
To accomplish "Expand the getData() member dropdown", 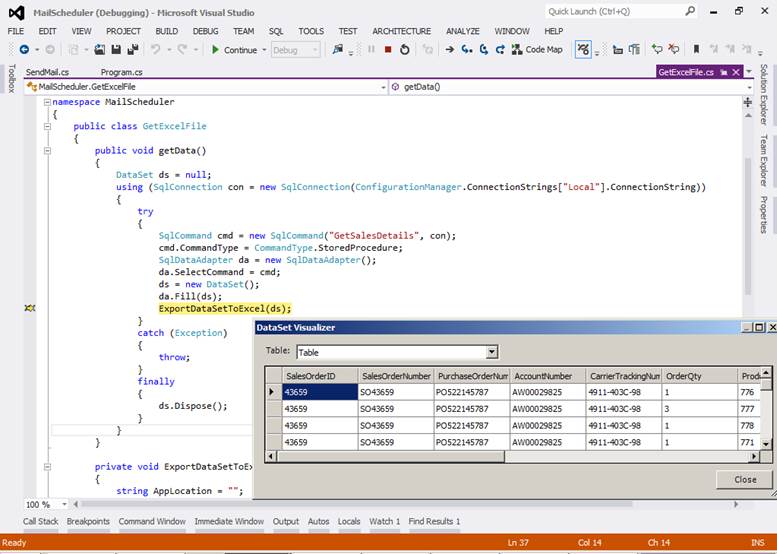I will (x=749, y=87).
